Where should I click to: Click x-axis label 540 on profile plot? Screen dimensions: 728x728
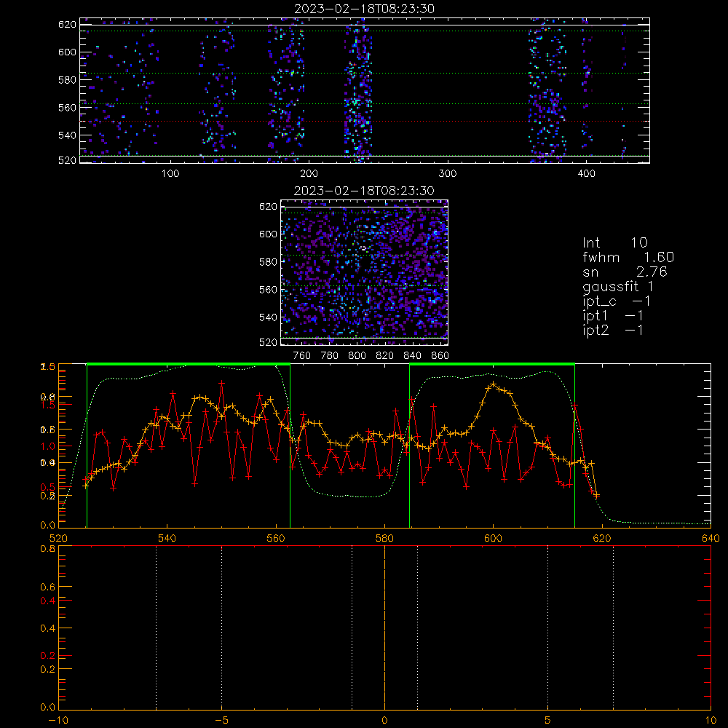click(x=167, y=538)
